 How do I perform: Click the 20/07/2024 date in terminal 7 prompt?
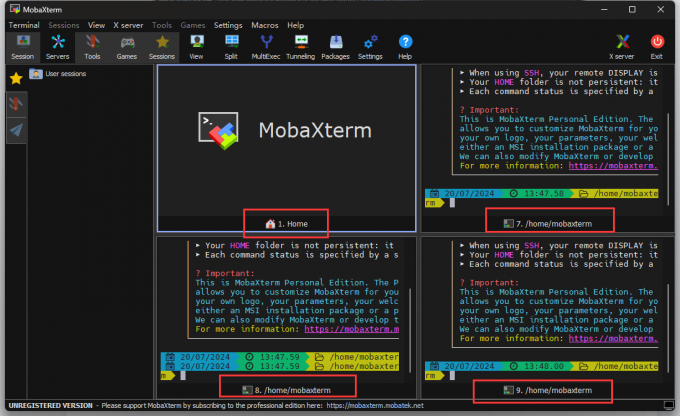(469, 193)
